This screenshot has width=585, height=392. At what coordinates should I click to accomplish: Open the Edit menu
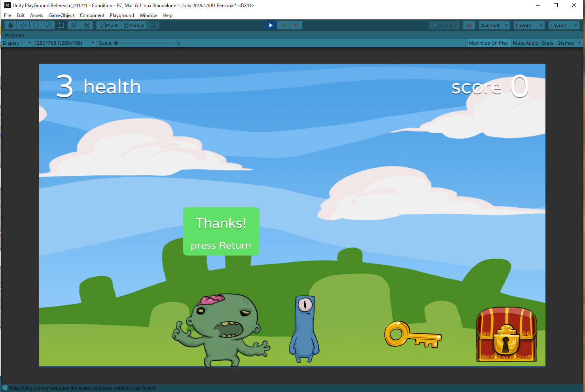(x=21, y=15)
